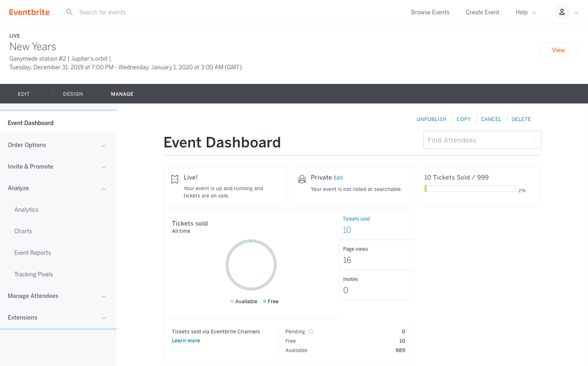This screenshot has height=366, width=588.
Task: Open Tracking Pixels in sidebar
Action: coord(33,274)
